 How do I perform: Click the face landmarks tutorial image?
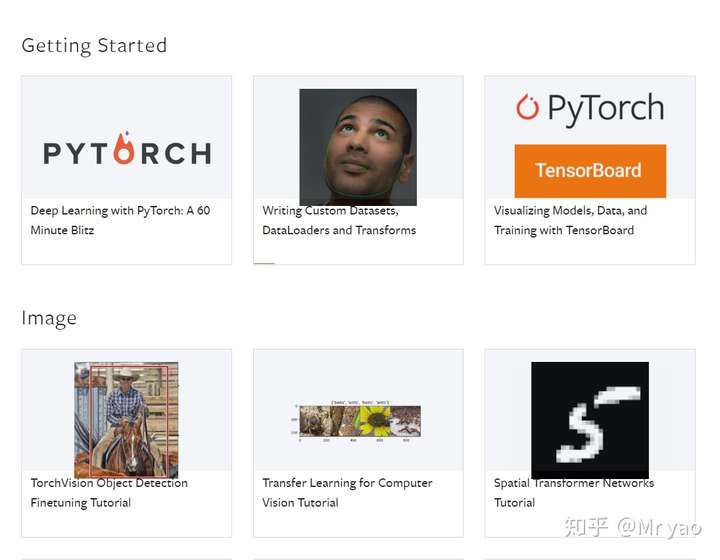pyautogui.click(x=358, y=147)
